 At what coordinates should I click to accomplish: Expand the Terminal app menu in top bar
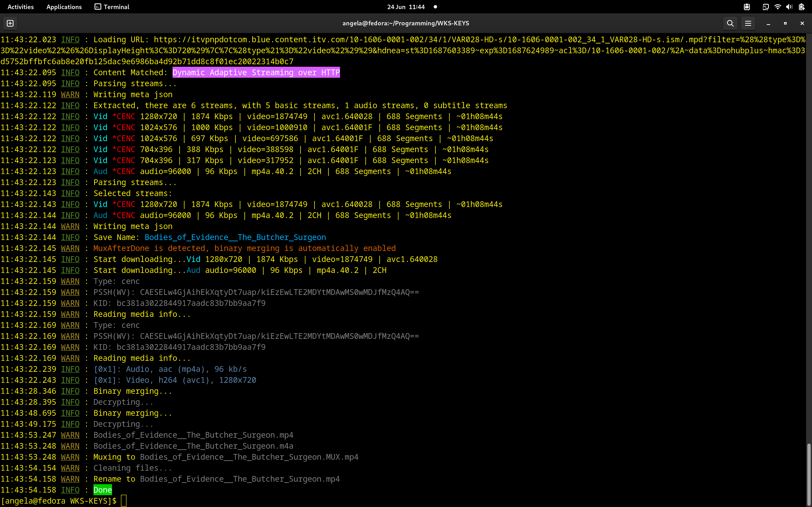point(112,7)
